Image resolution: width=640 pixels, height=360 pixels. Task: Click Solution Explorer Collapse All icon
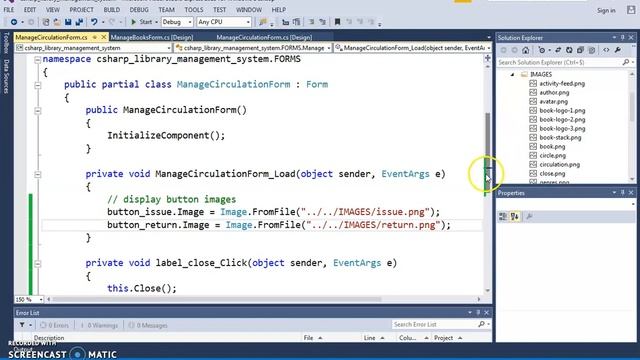coord(580,50)
